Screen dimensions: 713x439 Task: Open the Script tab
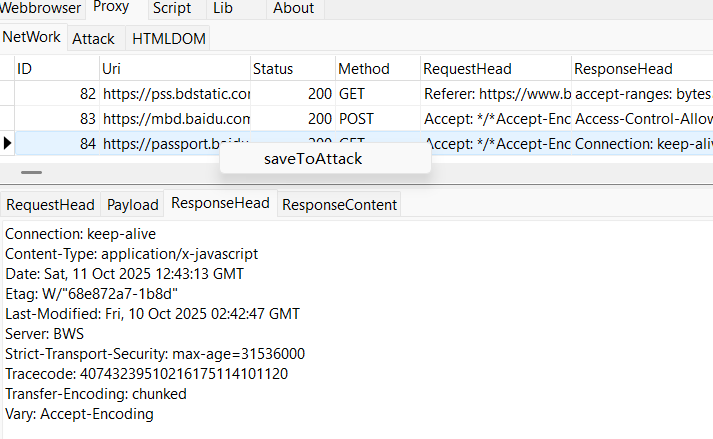pyautogui.click(x=172, y=8)
